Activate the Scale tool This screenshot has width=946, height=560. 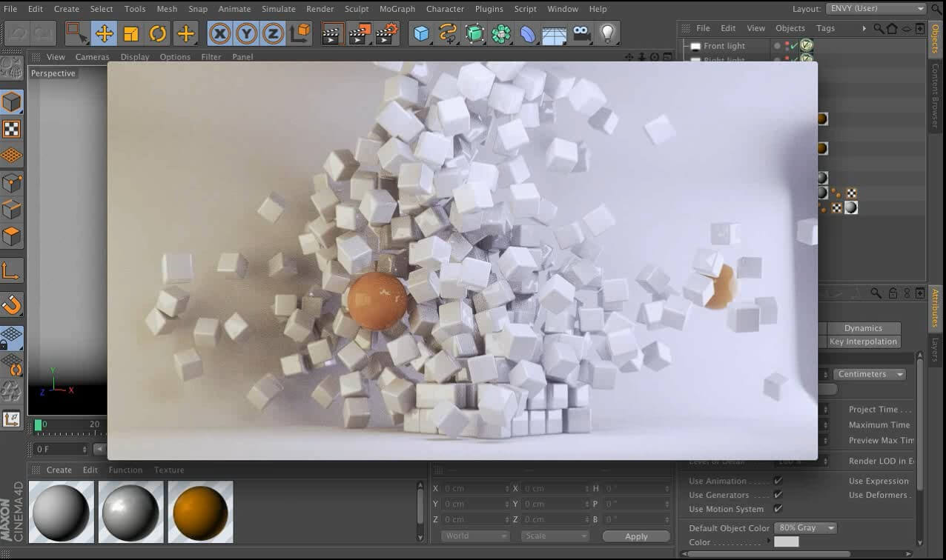pyautogui.click(x=131, y=33)
